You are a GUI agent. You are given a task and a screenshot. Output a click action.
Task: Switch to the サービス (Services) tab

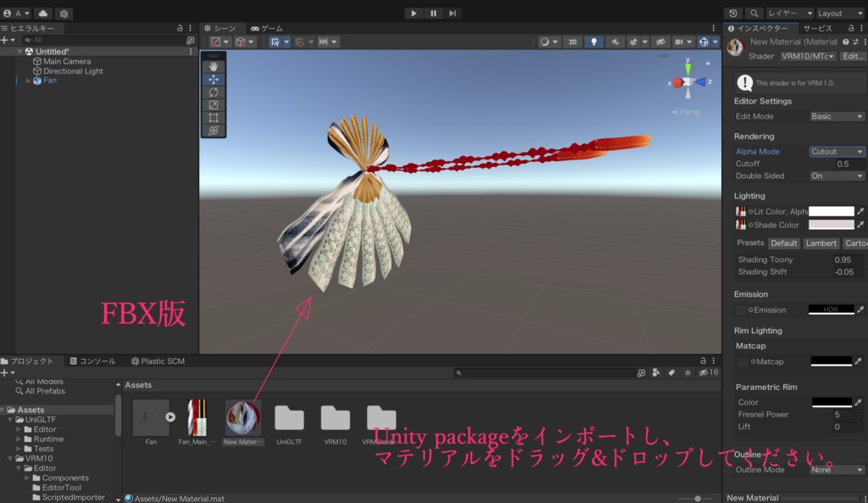click(818, 28)
